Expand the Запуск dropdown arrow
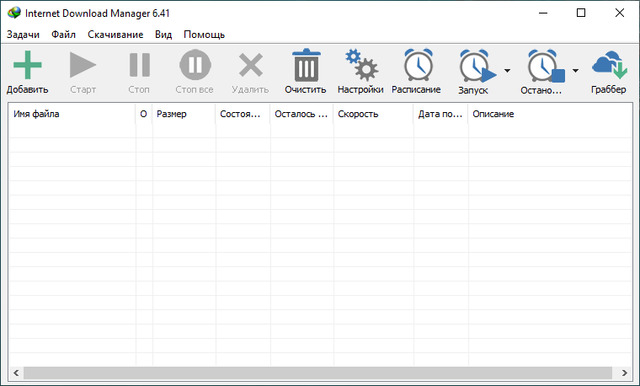Viewport: 640px width, 386px height. (507, 71)
